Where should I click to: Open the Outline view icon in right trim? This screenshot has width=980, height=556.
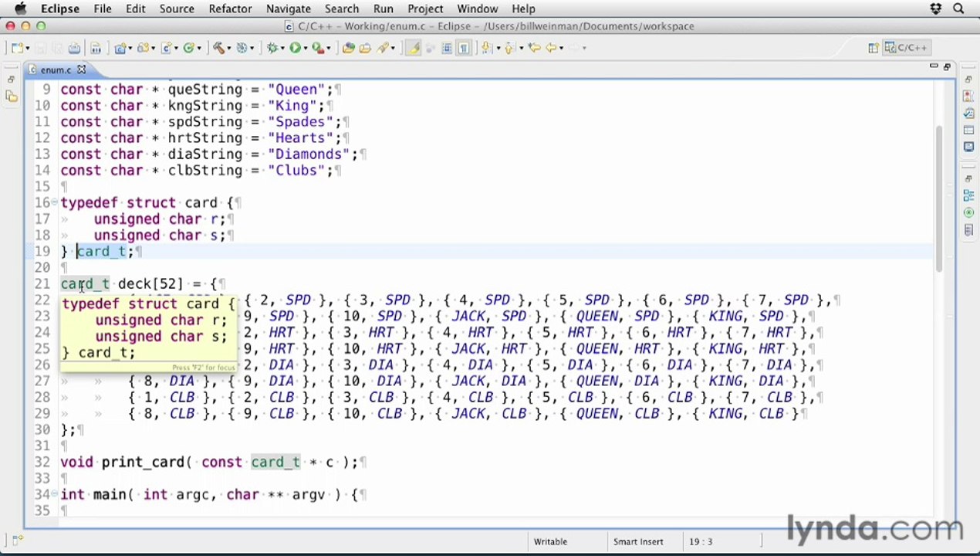click(x=968, y=196)
